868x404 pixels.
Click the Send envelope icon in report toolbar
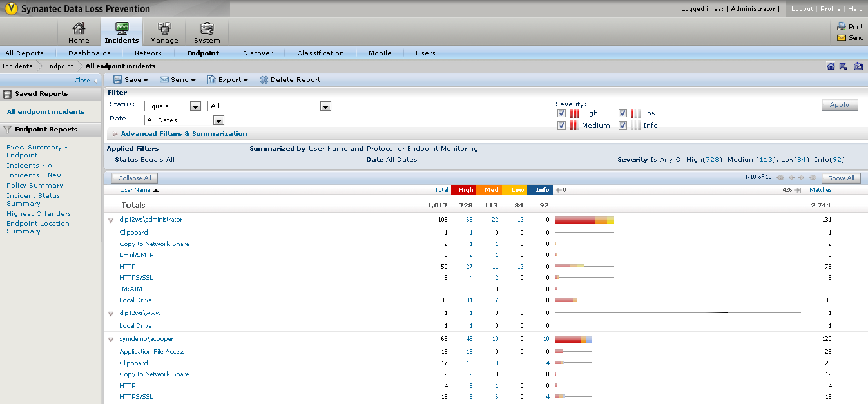164,80
